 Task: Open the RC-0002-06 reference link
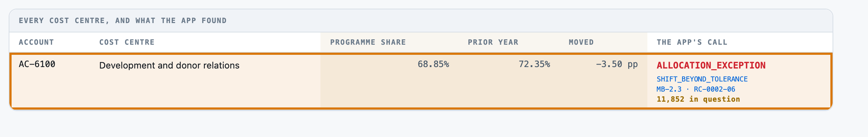click(x=715, y=89)
